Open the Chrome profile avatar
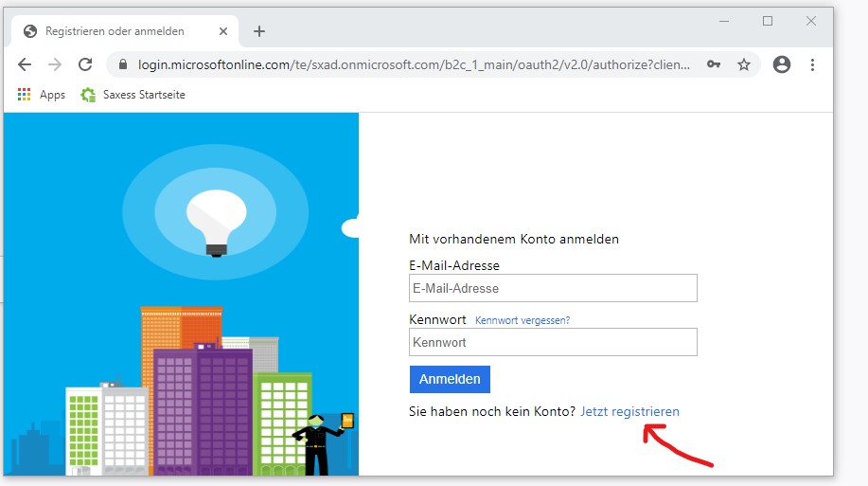 [x=782, y=64]
